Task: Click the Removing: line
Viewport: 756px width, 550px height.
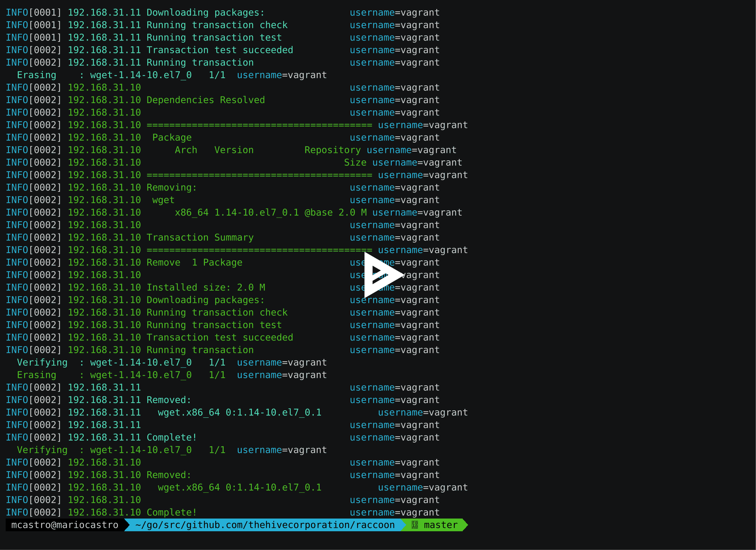Action: click(223, 187)
